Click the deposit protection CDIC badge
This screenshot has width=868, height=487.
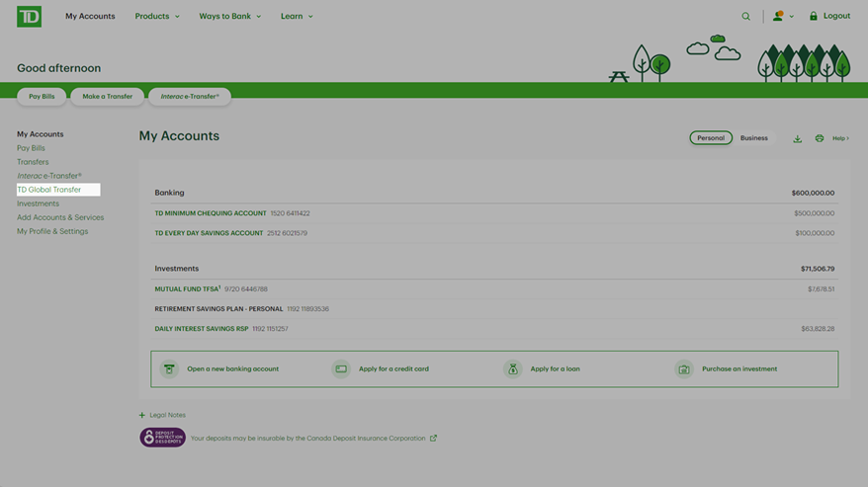pyautogui.click(x=162, y=438)
